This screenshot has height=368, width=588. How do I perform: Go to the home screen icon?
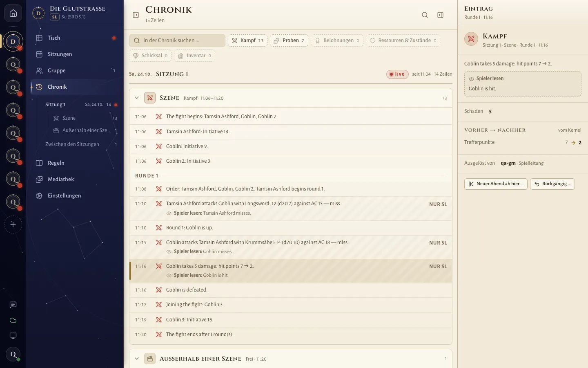tap(13, 13)
